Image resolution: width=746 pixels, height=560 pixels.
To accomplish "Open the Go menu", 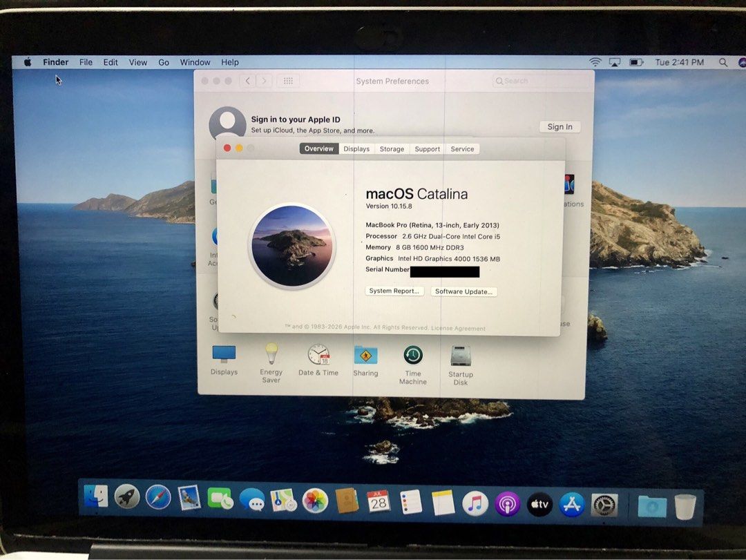I will (164, 62).
